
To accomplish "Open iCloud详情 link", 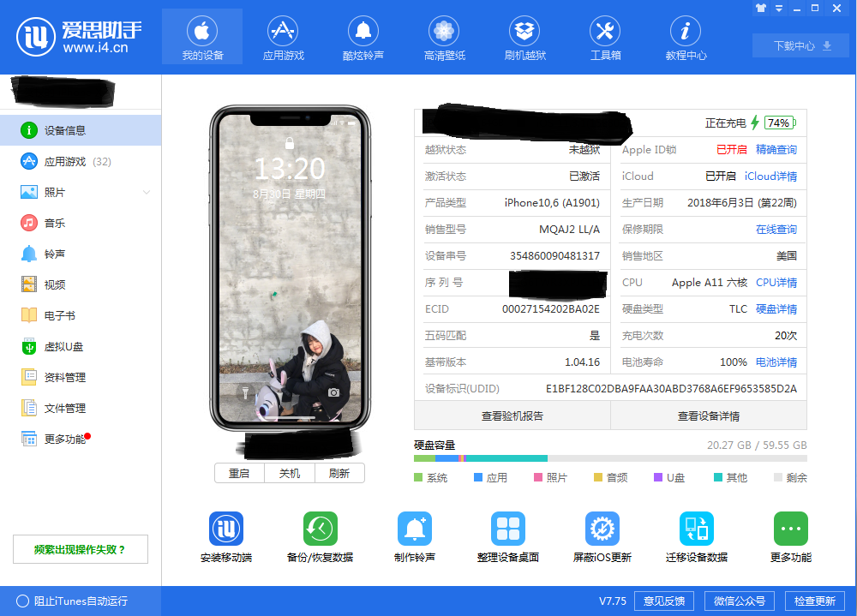I will (770, 176).
